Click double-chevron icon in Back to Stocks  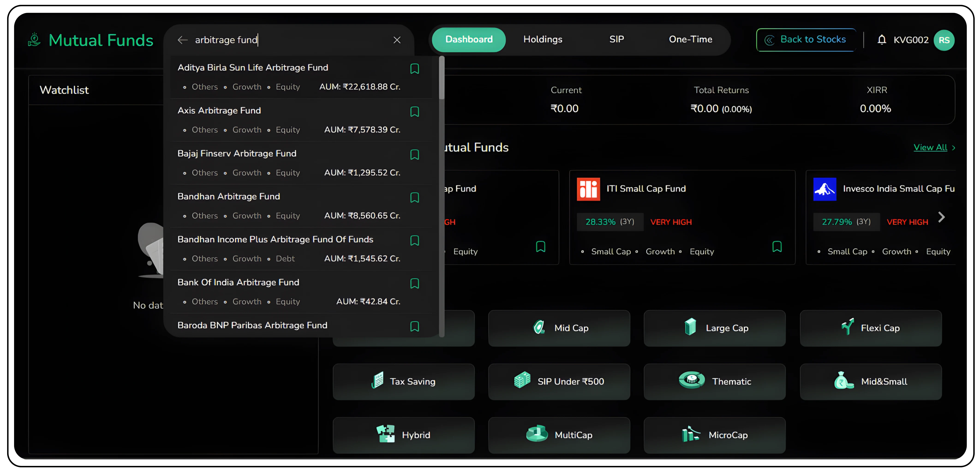click(769, 40)
